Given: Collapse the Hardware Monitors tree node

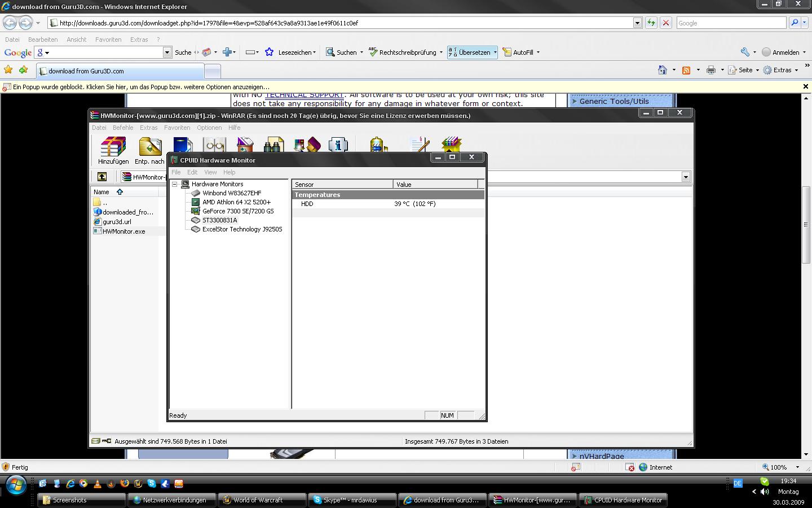Looking at the screenshot, I should click(x=175, y=184).
